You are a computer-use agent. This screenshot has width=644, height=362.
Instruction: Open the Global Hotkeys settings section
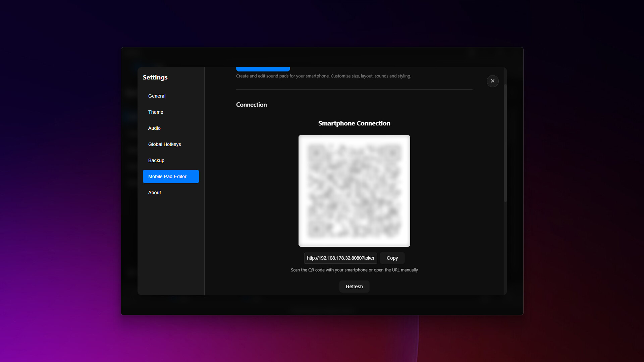164,144
